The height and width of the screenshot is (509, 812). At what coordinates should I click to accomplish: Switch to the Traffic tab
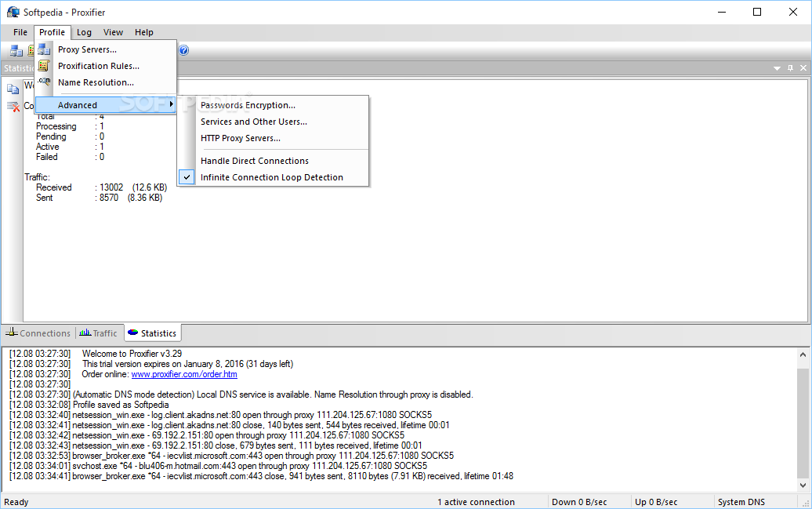coord(99,333)
